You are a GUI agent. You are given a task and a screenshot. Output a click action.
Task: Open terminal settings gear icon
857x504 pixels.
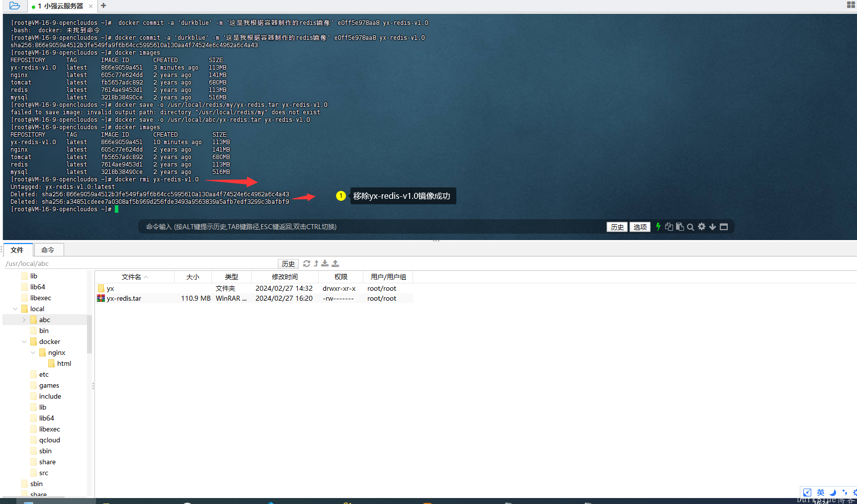pos(701,227)
